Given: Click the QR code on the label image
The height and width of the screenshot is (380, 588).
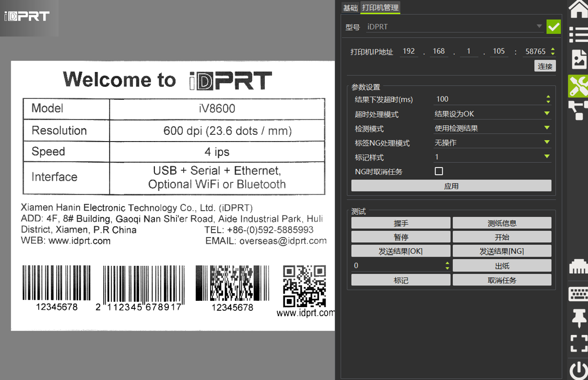Looking at the screenshot, I should (304, 286).
